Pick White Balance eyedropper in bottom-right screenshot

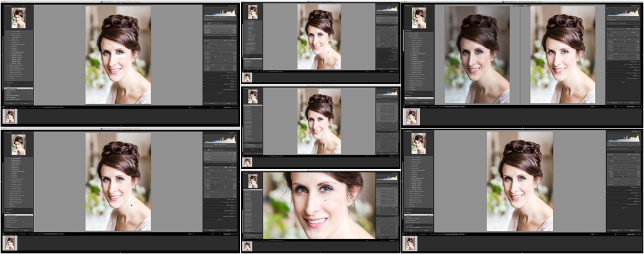609,158
